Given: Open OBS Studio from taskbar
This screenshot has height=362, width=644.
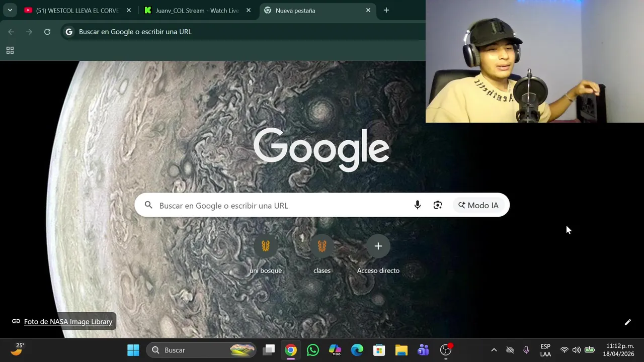Looking at the screenshot, I should [446, 350].
